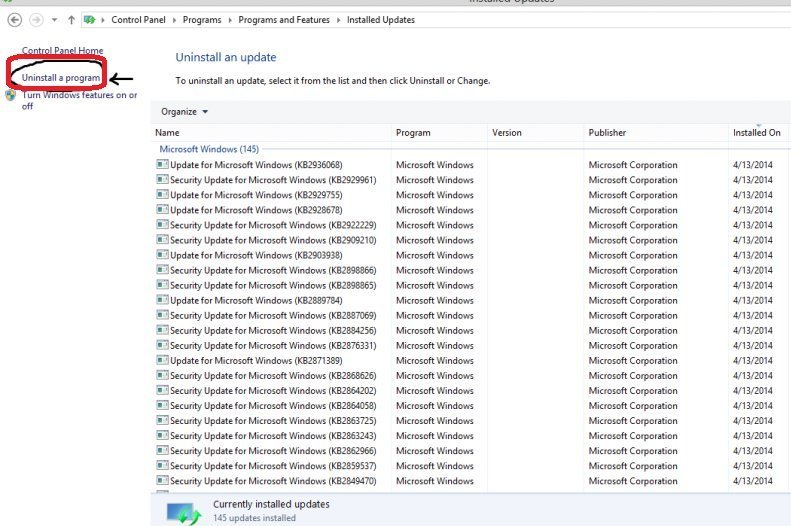Open the Organize dropdown menu

pyautogui.click(x=184, y=111)
